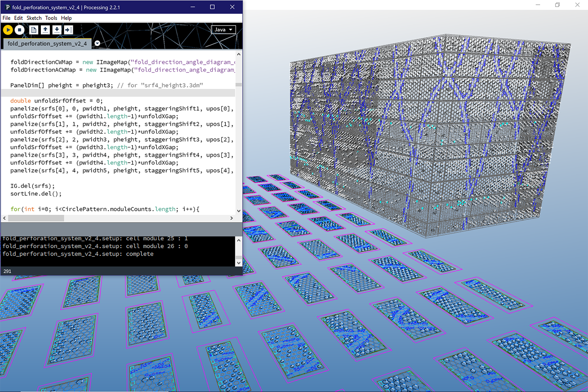Maximize the Processing editor window
The width and height of the screenshot is (588, 392).
[x=212, y=7]
